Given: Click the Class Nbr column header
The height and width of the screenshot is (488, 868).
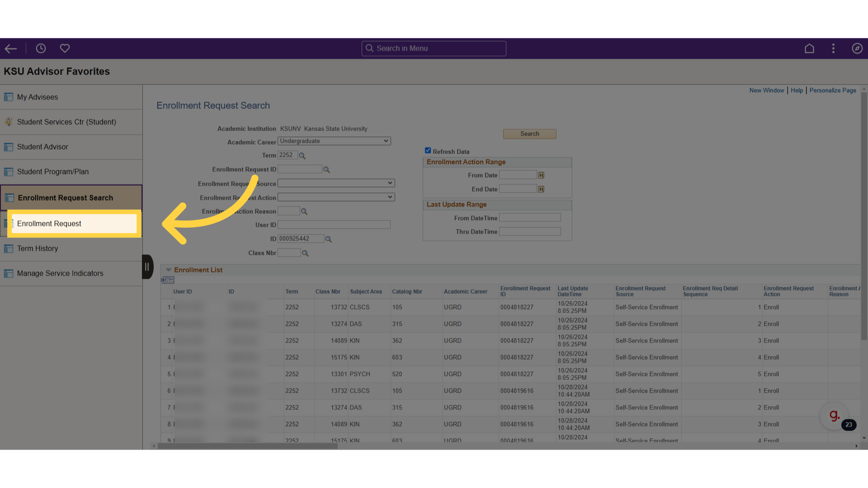Looking at the screenshot, I should pos(328,291).
